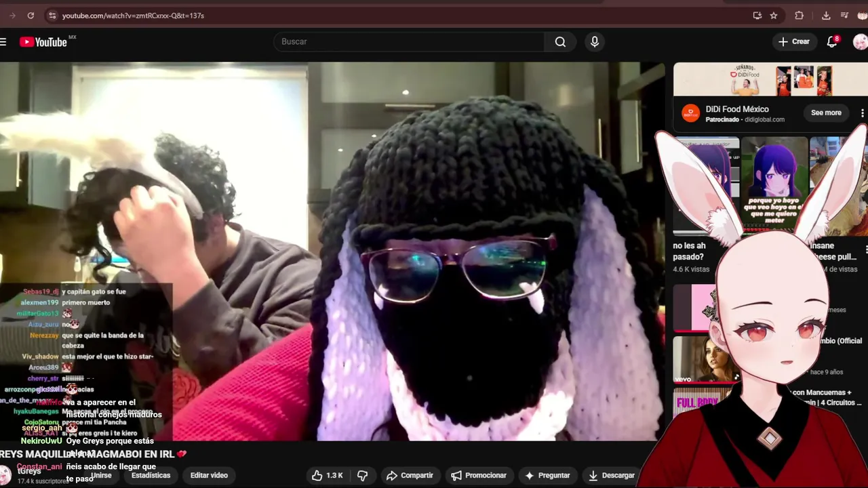The width and height of the screenshot is (868, 488).
Task: Open the YouTube hamburger guide menu
Action: pos(3,42)
